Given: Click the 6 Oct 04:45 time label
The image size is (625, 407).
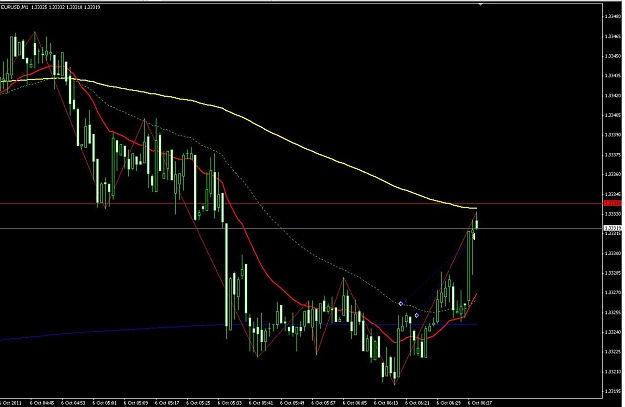Looking at the screenshot, I should point(42,403).
